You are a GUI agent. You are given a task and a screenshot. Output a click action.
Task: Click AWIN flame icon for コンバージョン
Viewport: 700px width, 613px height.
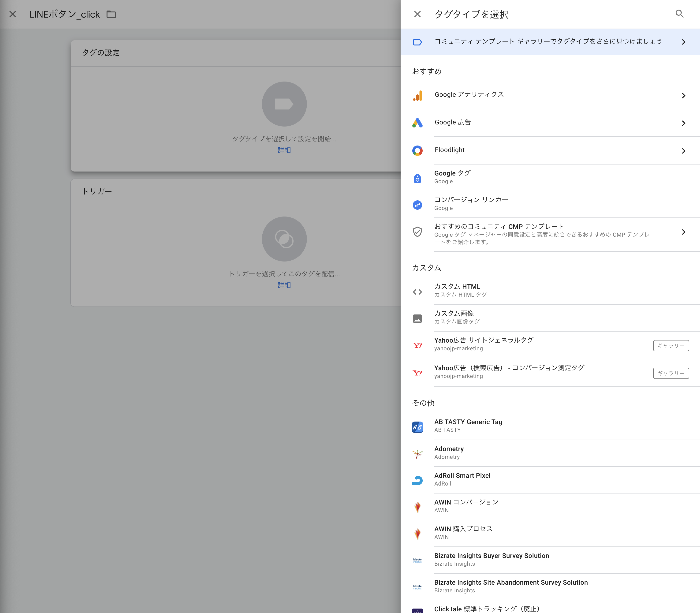click(417, 507)
